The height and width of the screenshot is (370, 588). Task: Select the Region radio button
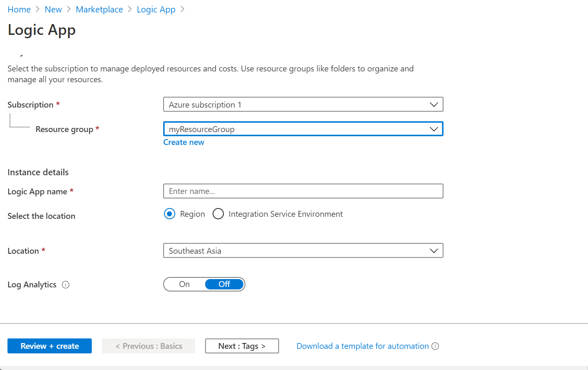coord(169,214)
